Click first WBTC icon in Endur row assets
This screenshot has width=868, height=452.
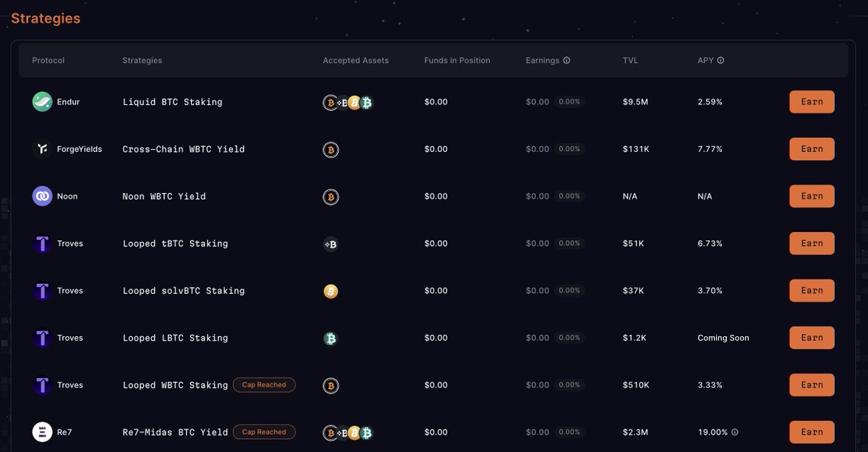click(330, 103)
